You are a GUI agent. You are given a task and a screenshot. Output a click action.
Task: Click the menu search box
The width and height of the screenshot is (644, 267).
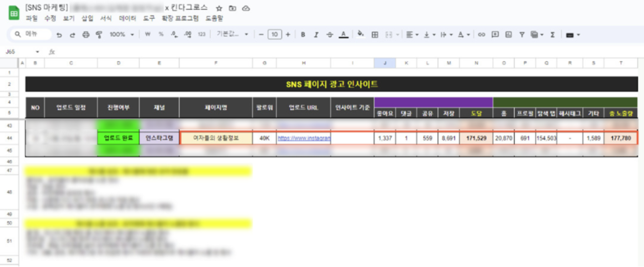[x=31, y=34]
